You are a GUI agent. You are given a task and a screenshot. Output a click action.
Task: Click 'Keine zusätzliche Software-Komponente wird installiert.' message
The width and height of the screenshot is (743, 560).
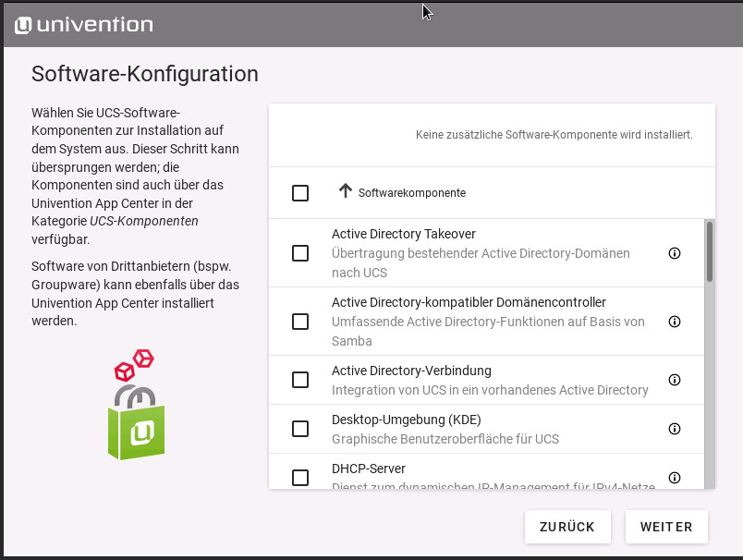(554, 135)
